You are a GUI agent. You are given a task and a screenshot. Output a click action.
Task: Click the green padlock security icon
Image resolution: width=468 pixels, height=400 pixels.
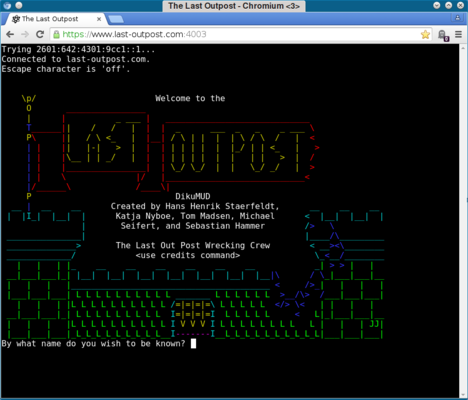point(57,34)
